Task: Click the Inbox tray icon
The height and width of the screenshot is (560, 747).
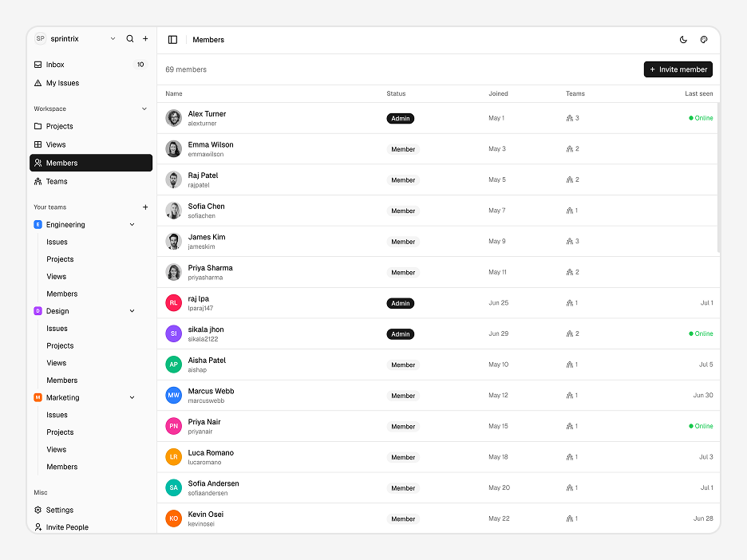Action: point(38,65)
